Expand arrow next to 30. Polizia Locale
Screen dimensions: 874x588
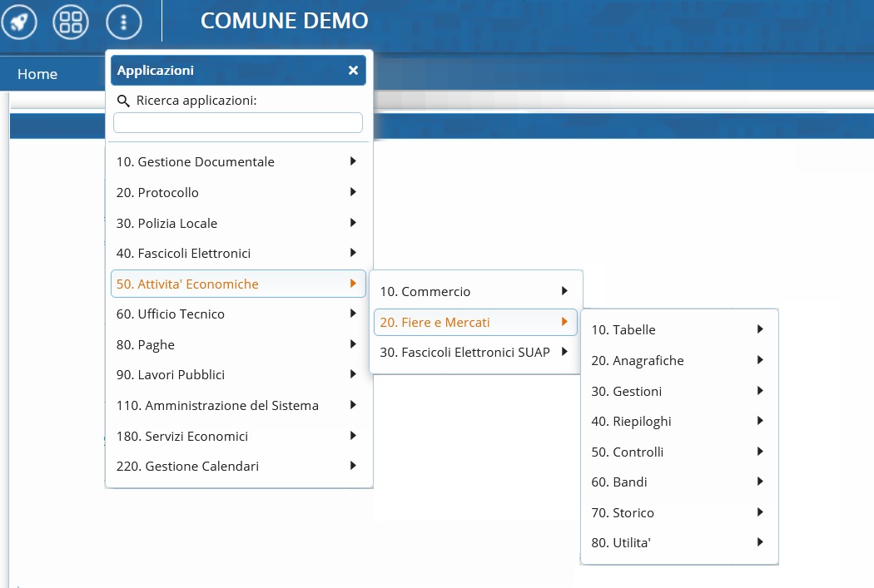(x=353, y=223)
